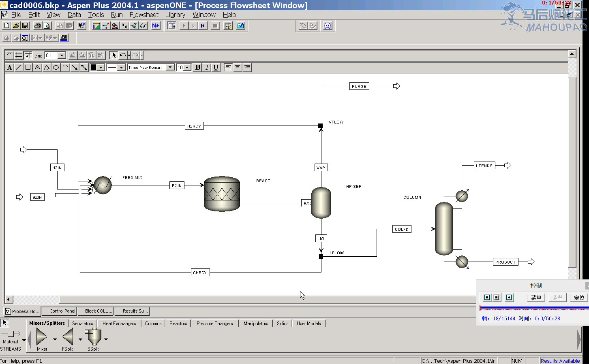This screenshot has height=364, width=589.
Task: Click the Undo icon in draw toolbar
Action: point(122,55)
